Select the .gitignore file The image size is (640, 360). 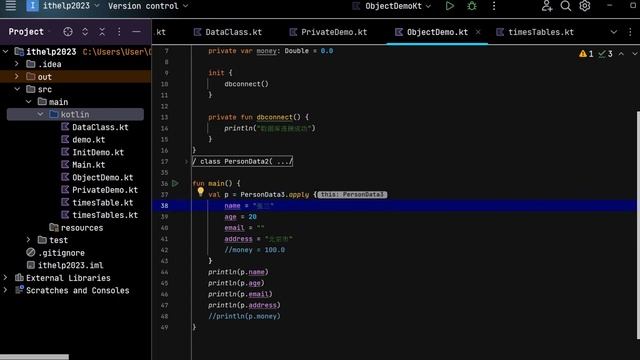point(56,253)
